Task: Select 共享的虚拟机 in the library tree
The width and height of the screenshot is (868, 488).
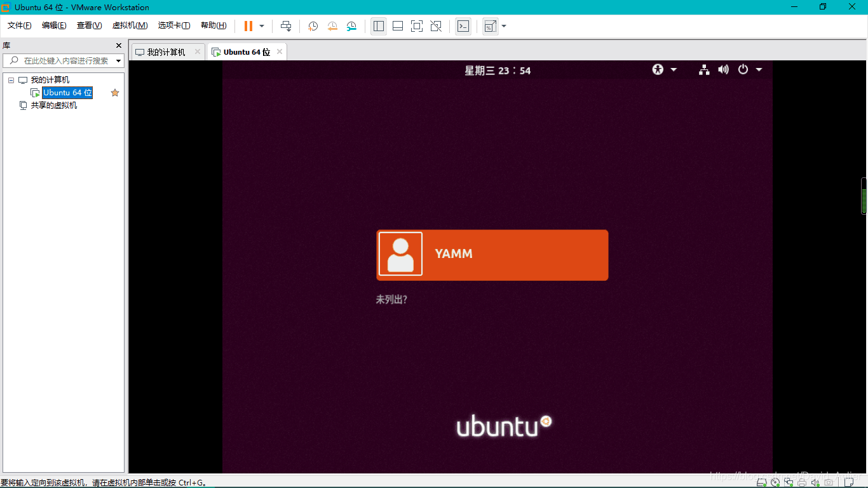Action: (54, 105)
